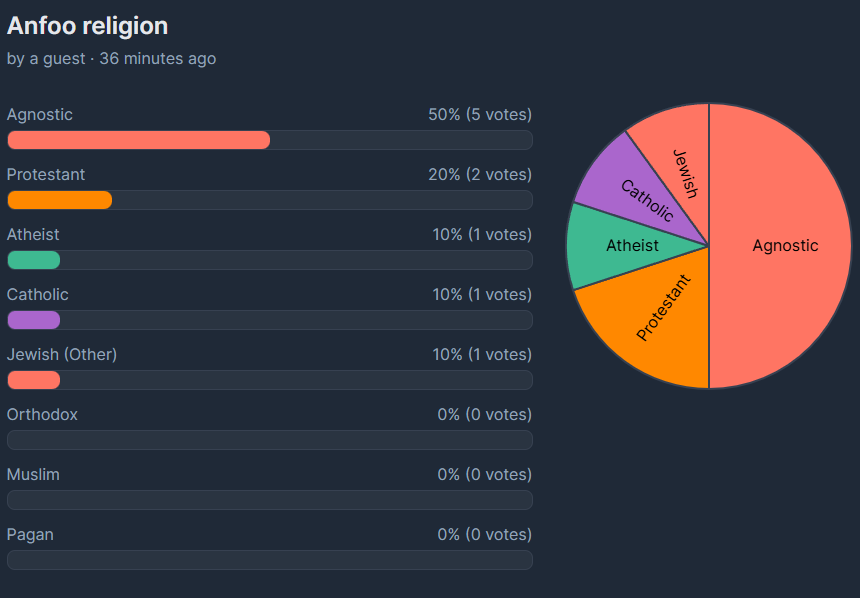The width and height of the screenshot is (860, 598).
Task: Select the "Jewish (Other)" option label
Action: click(x=62, y=355)
